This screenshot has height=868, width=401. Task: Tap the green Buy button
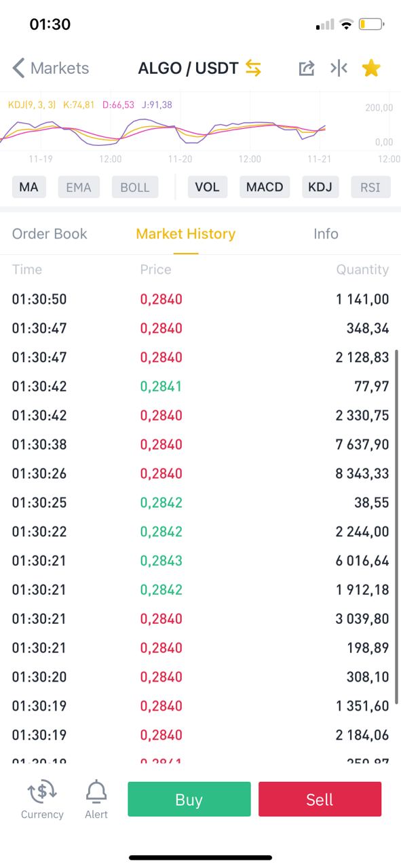click(189, 800)
